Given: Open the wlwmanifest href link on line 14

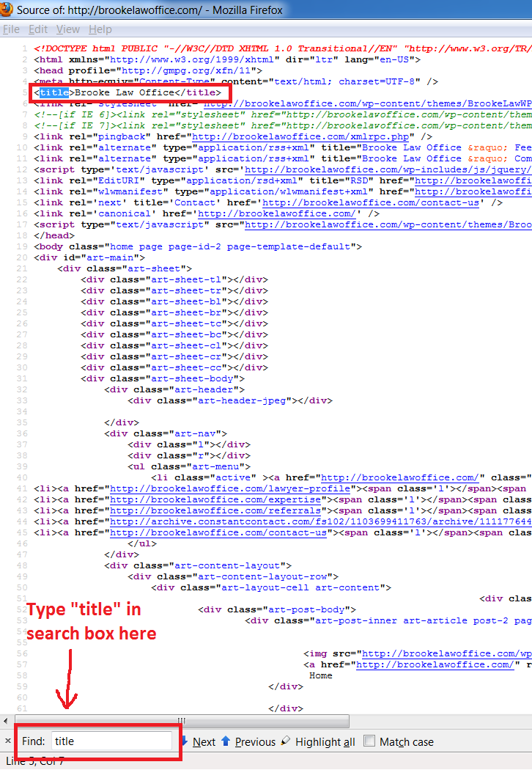Looking at the screenshot, I should click(473, 191).
